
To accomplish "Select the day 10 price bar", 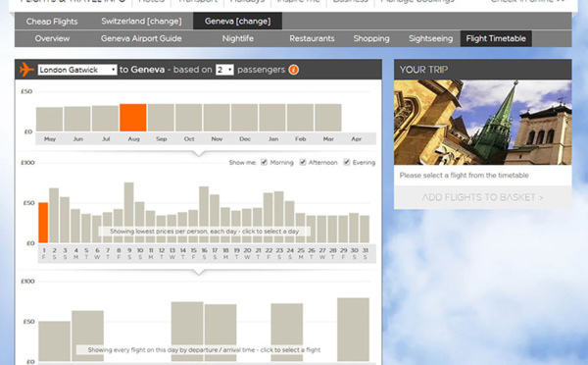I will [140, 223].
